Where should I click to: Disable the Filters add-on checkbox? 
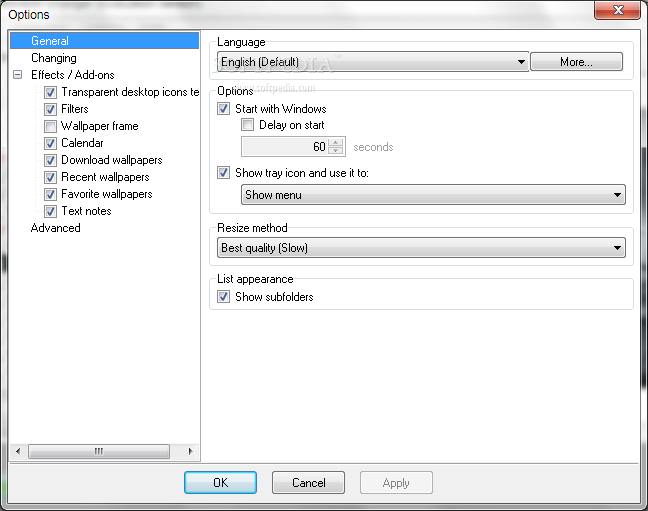50,109
